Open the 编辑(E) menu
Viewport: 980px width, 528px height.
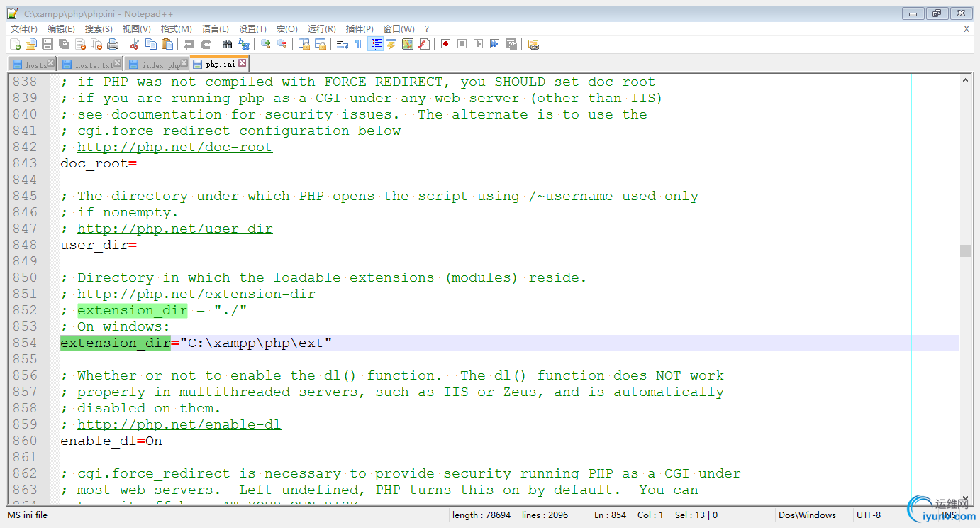pos(61,29)
